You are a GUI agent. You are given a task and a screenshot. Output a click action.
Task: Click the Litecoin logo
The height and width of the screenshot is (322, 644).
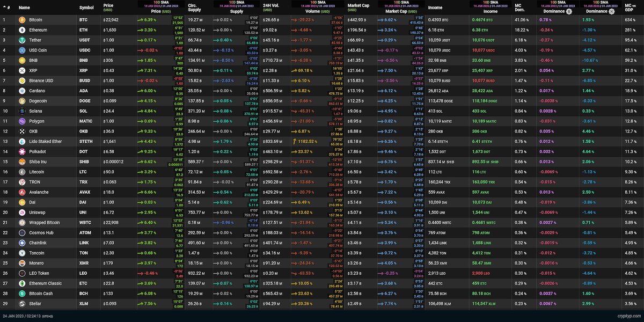23,172
